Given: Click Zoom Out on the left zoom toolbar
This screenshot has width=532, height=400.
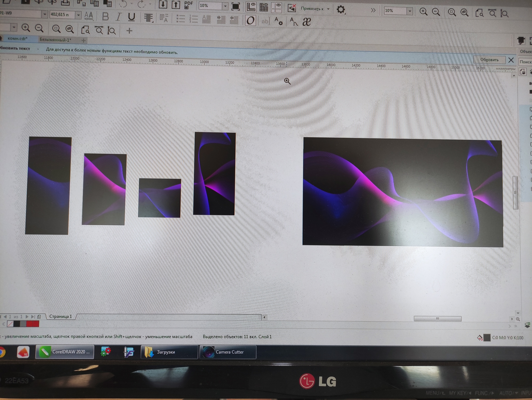Looking at the screenshot, I should click(39, 28).
